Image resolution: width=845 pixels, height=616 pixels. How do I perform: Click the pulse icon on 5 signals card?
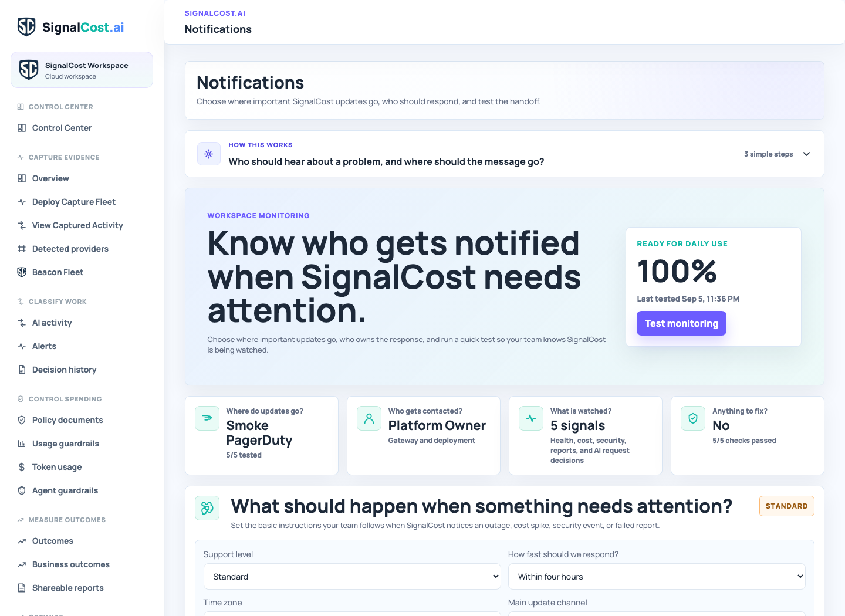531,418
